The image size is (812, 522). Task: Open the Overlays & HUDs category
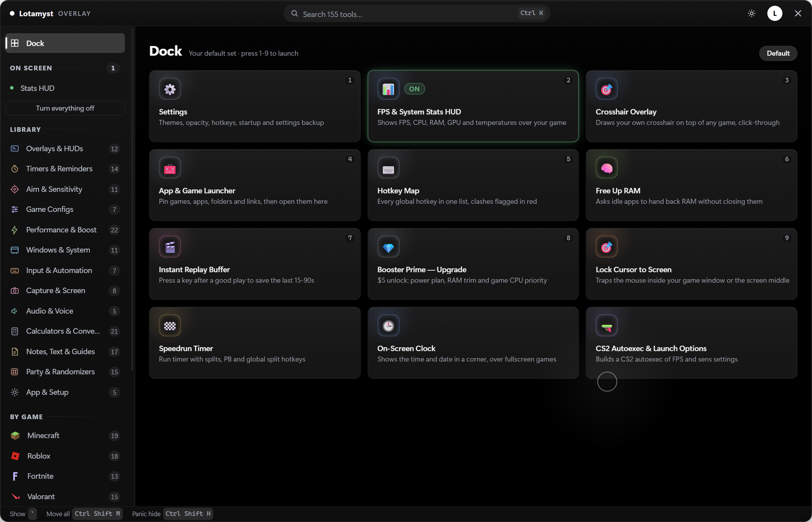click(x=65, y=149)
